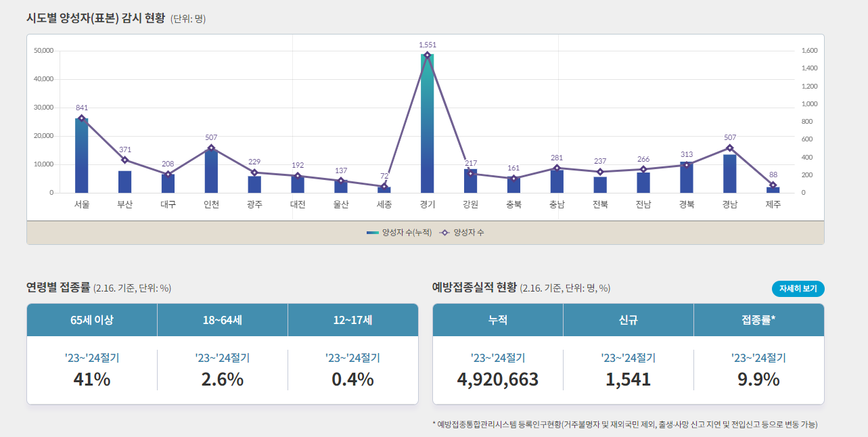Click the 경남 line marker showing 507
Screen dimensions: 868x437
click(x=730, y=146)
